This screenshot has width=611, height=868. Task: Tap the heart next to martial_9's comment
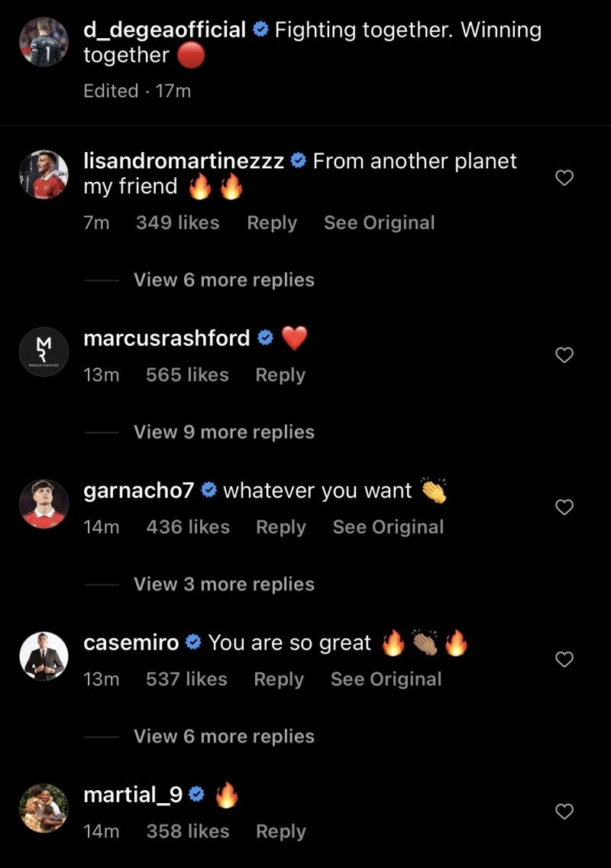[564, 811]
